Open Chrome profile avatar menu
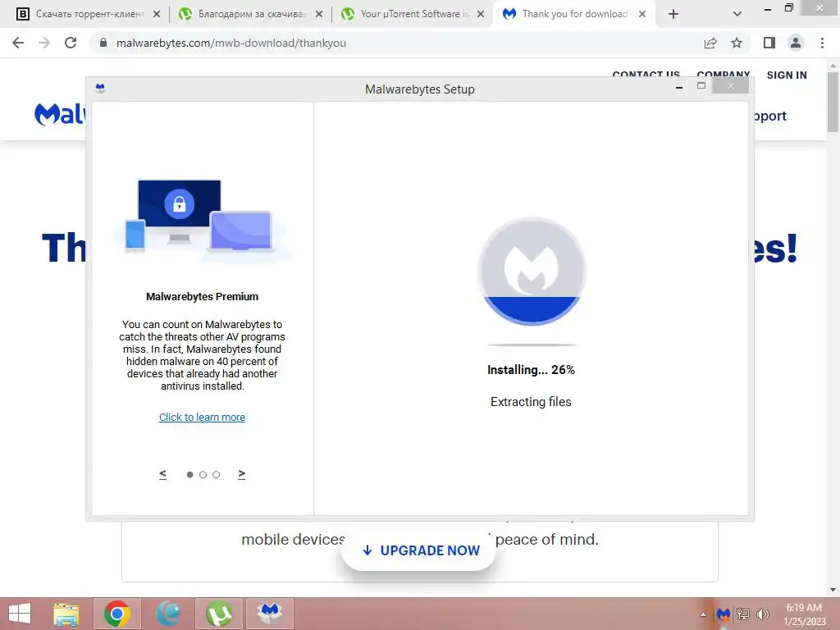 (x=796, y=43)
